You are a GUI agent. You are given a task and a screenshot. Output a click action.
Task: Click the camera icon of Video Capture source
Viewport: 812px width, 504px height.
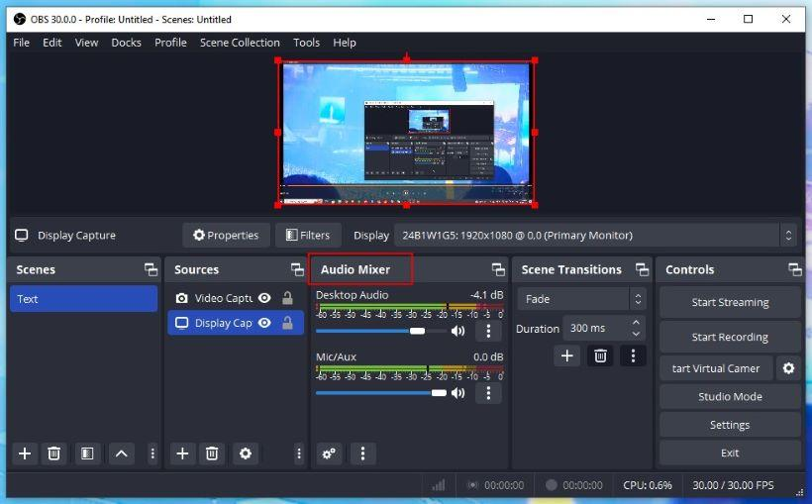point(182,298)
